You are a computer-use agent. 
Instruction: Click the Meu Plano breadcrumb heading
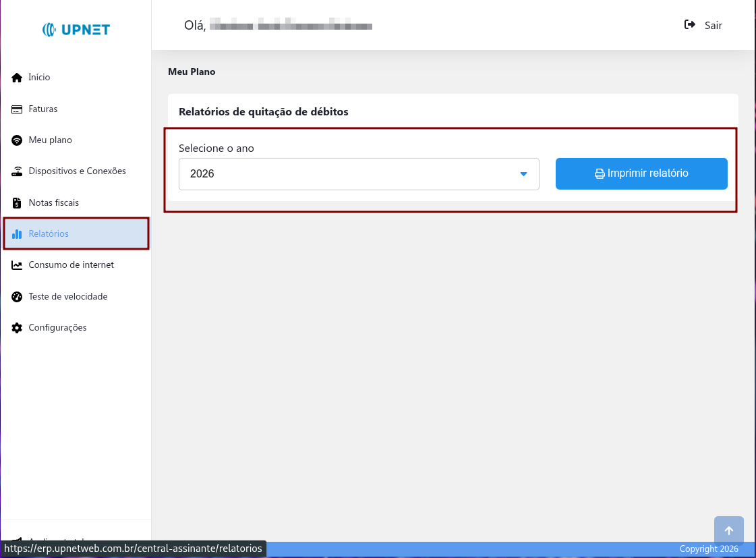click(192, 72)
